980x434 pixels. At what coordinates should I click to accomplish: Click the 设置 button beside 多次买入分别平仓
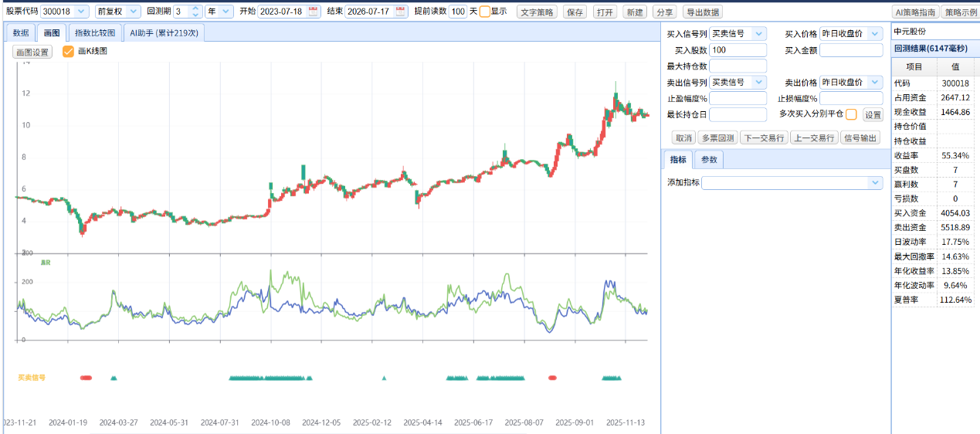(x=873, y=115)
